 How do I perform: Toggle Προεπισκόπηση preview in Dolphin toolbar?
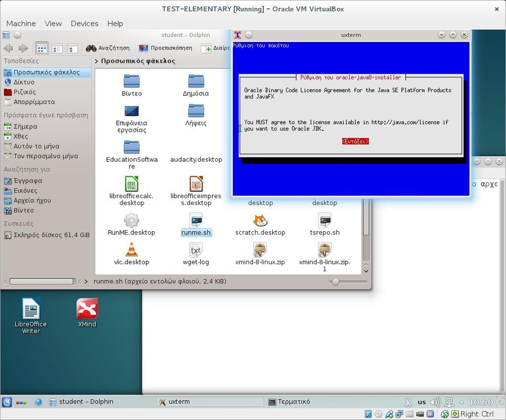pos(165,48)
